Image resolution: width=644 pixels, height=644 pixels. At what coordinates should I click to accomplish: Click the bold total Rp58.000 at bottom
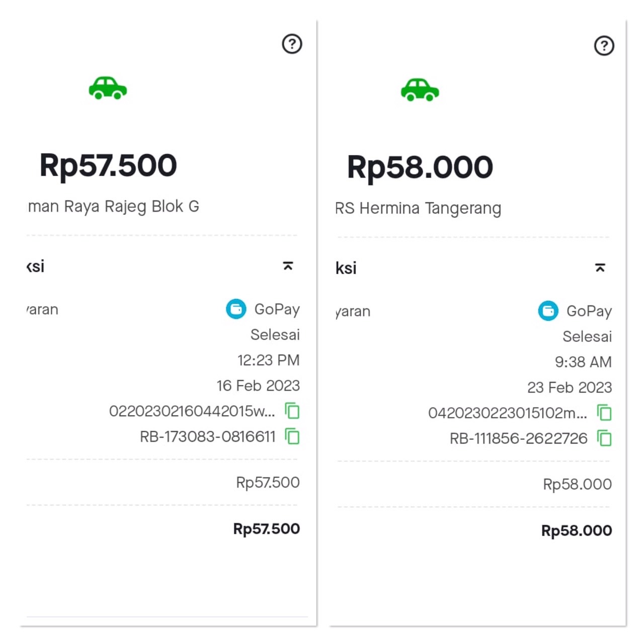(x=577, y=531)
